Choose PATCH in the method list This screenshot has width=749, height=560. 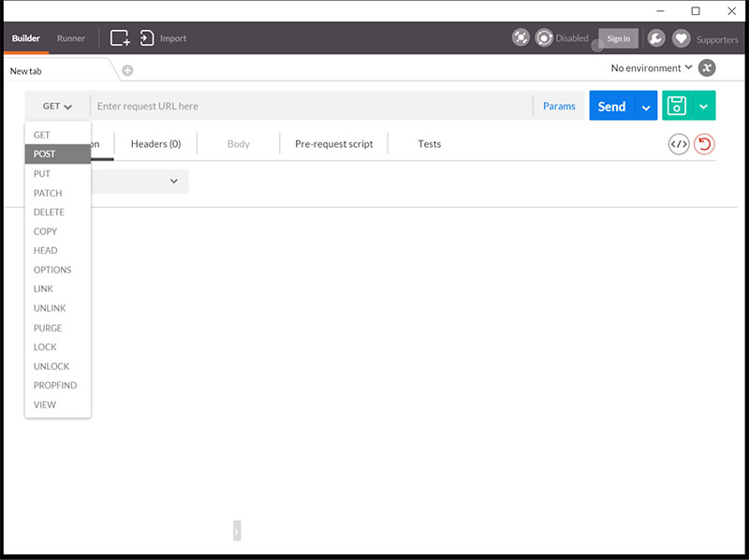click(58, 193)
